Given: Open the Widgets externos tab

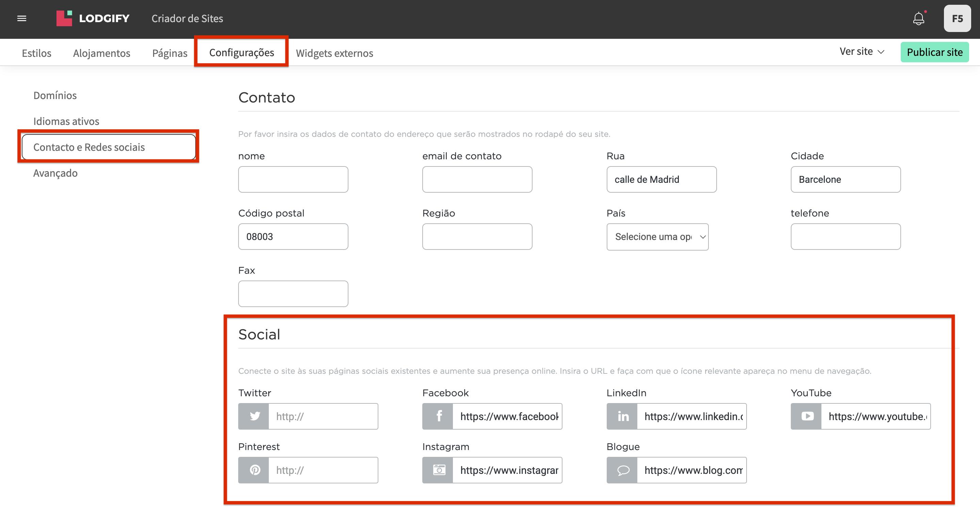Looking at the screenshot, I should coord(334,53).
